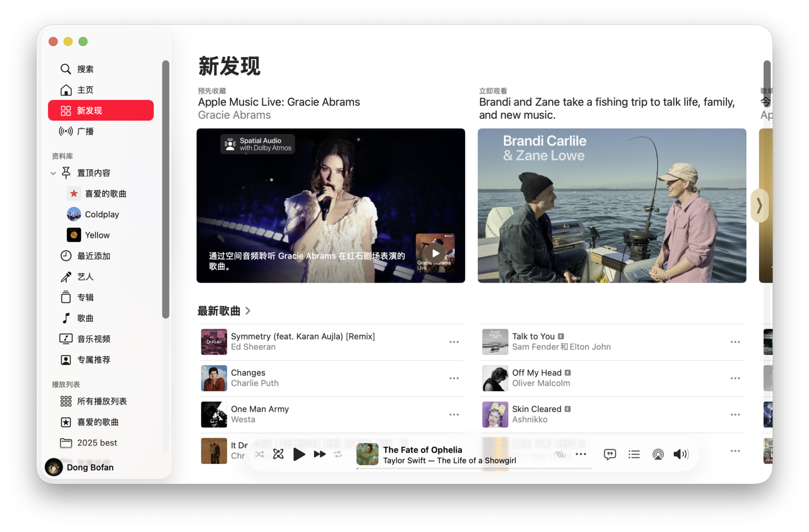Click the volume speaker icon
The height and width of the screenshot is (532, 809).
tap(681, 454)
